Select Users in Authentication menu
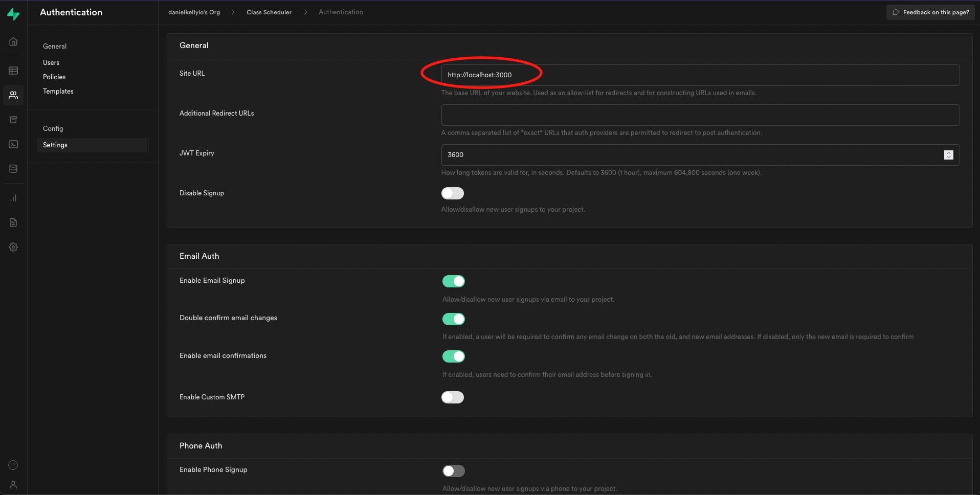This screenshot has height=495, width=980. point(51,62)
